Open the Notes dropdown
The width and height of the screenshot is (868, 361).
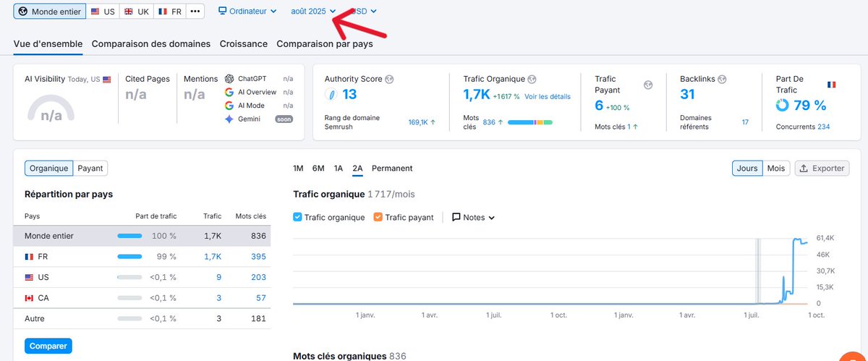click(x=473, y=217)
